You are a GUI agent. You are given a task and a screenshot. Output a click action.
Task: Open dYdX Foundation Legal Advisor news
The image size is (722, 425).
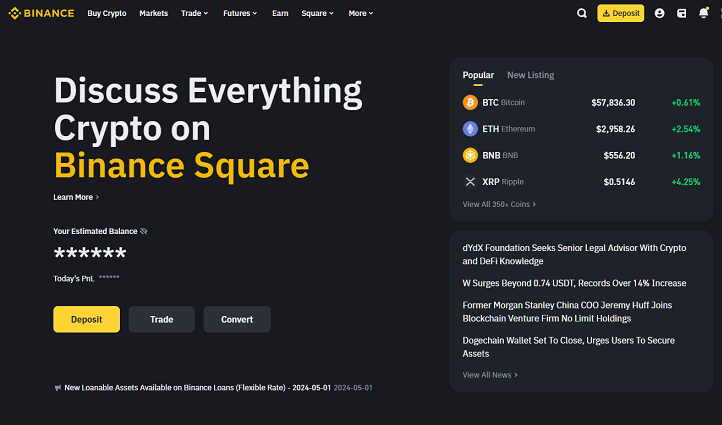574,254
